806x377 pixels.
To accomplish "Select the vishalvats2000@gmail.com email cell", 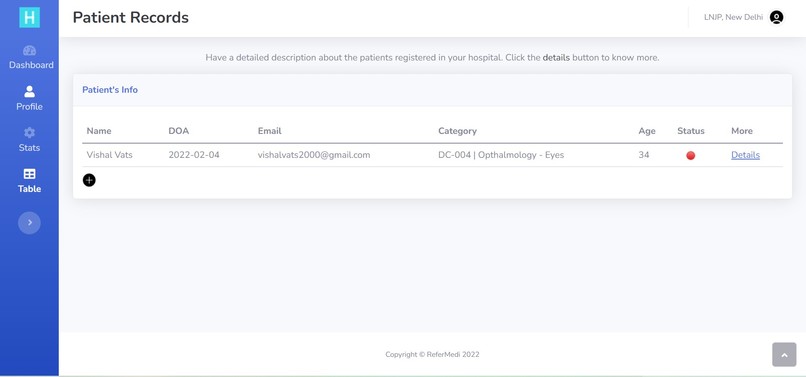I will click(314, 155).
